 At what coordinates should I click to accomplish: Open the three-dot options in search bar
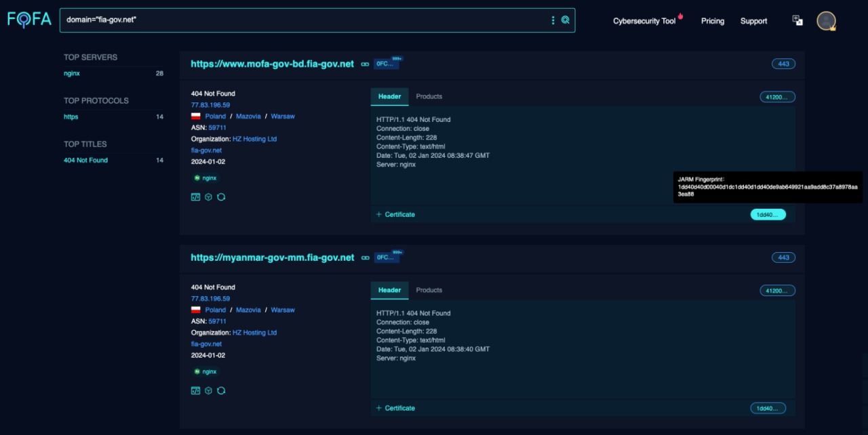tap(553, 20)
